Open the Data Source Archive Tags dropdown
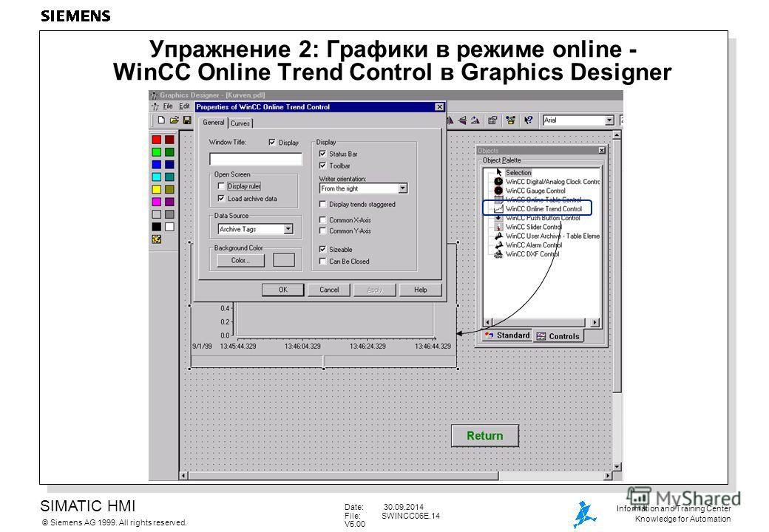 288,229
